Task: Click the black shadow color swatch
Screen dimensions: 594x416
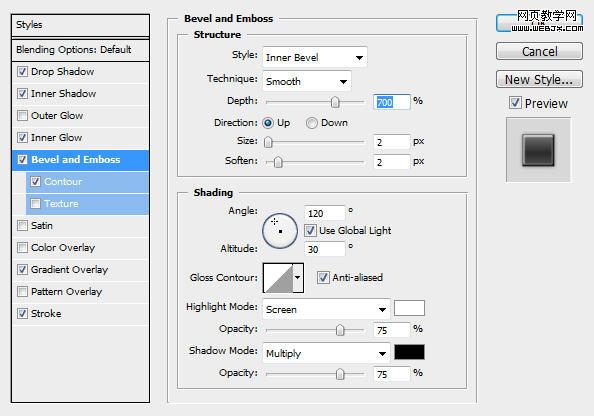Action: coord(409,352)
